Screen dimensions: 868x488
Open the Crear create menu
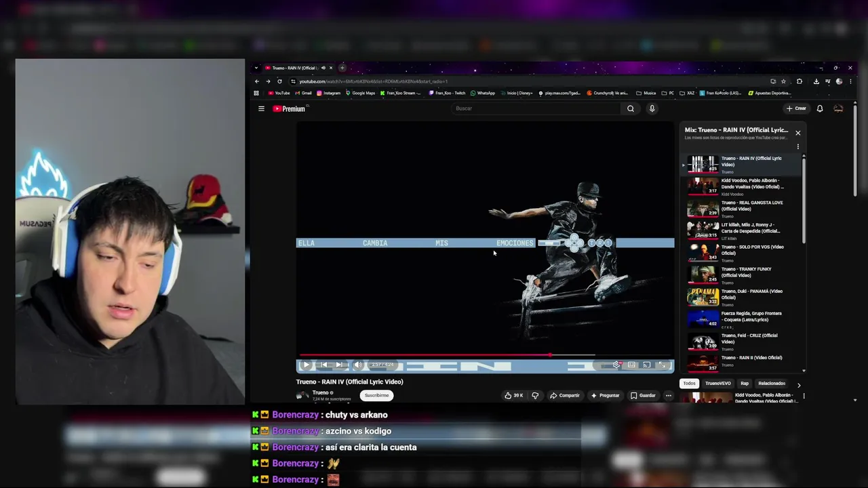tap(796, 108)
